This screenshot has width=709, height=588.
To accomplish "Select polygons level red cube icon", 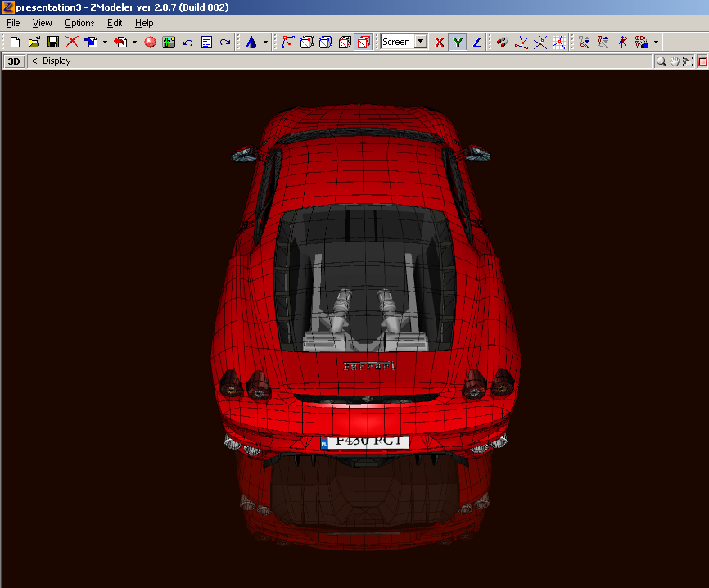I will click(x=345, y=42).
